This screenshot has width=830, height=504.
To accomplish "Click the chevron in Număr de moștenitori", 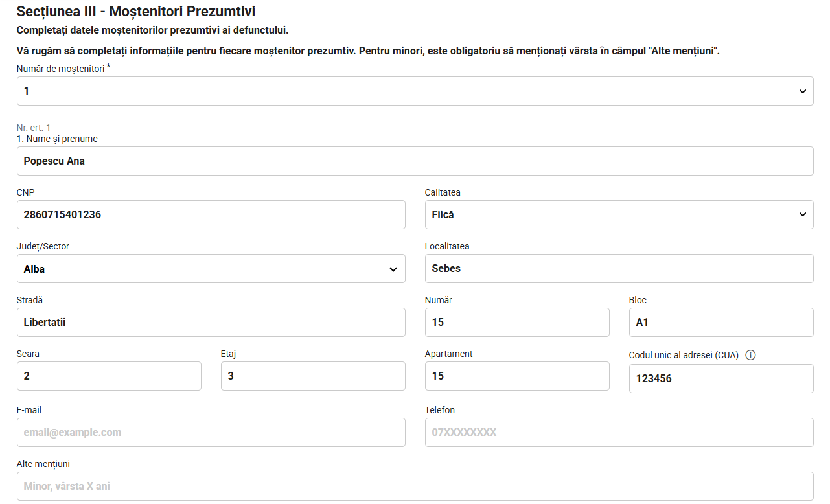I will pos(803,92).
